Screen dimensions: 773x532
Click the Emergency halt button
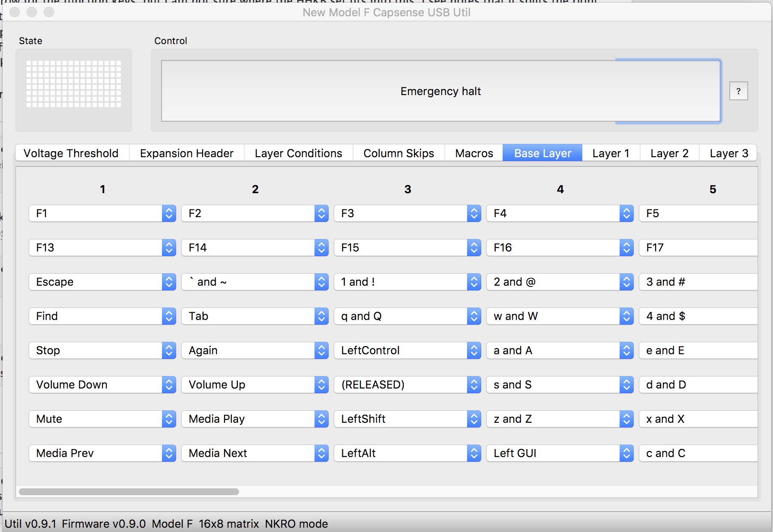(x=440, y=91)
